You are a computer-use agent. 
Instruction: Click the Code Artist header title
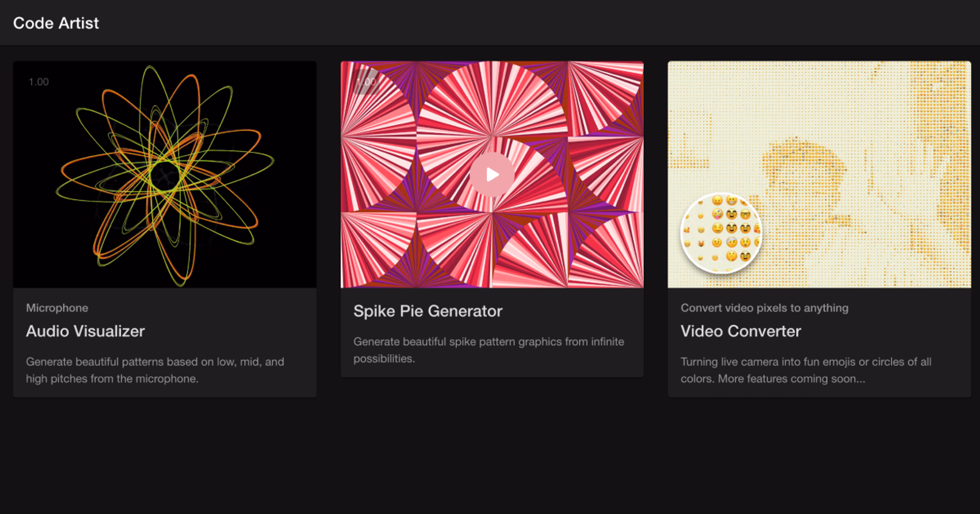(56, 23)
